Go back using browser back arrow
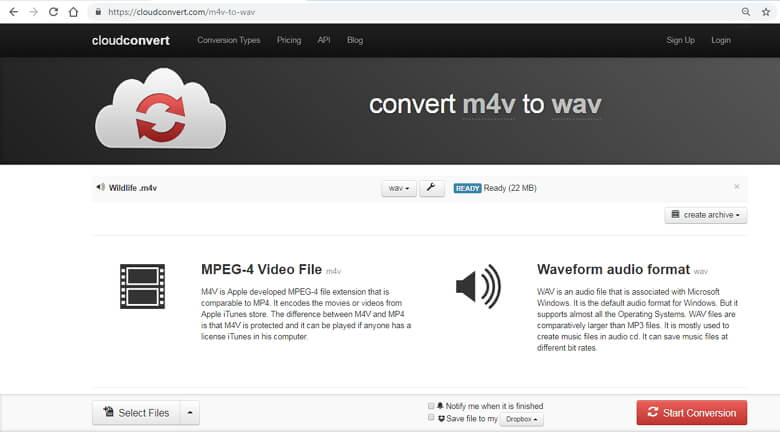The height and width of the screenshot is (432, 780). pyautogui.click(x=14, y=12)
